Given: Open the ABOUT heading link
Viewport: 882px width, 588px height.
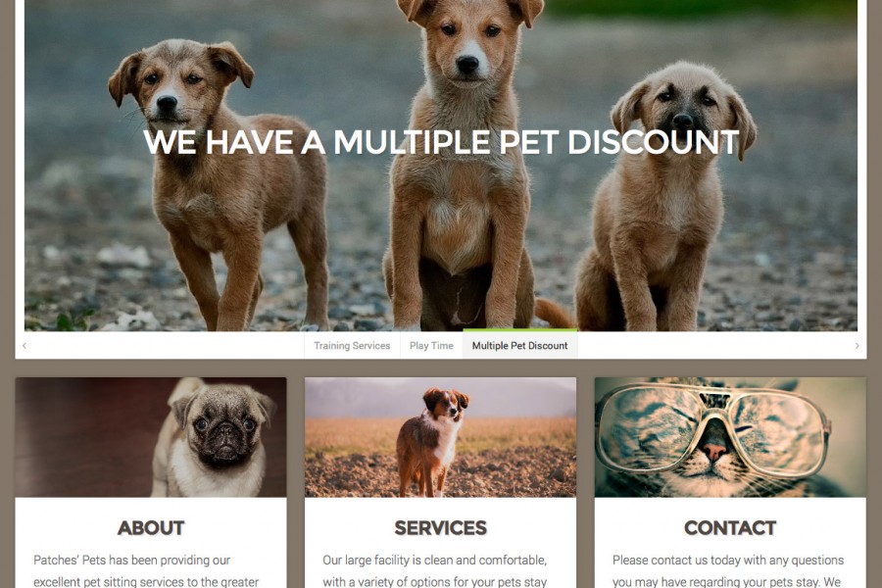Looking at the screenshot, I should 151,528.
